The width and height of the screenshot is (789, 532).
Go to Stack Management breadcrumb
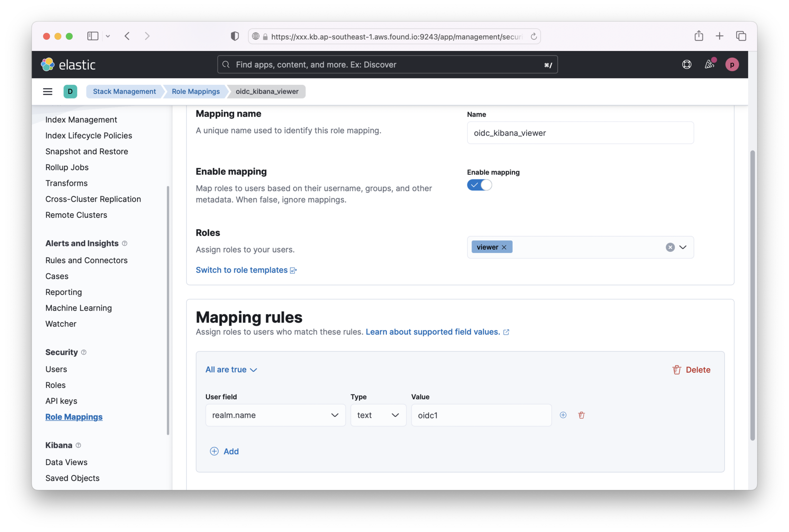(x=124, y=91)
